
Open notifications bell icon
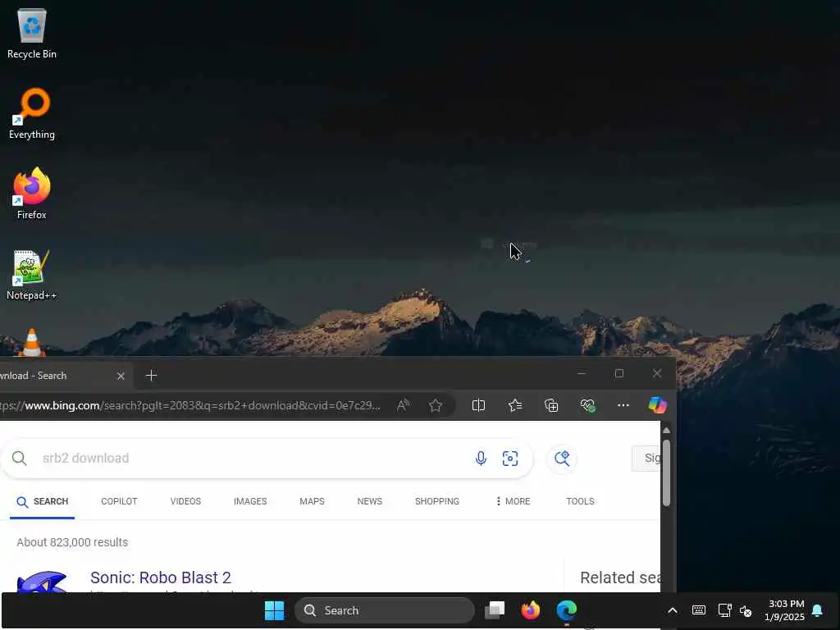(x=818, y=610)
